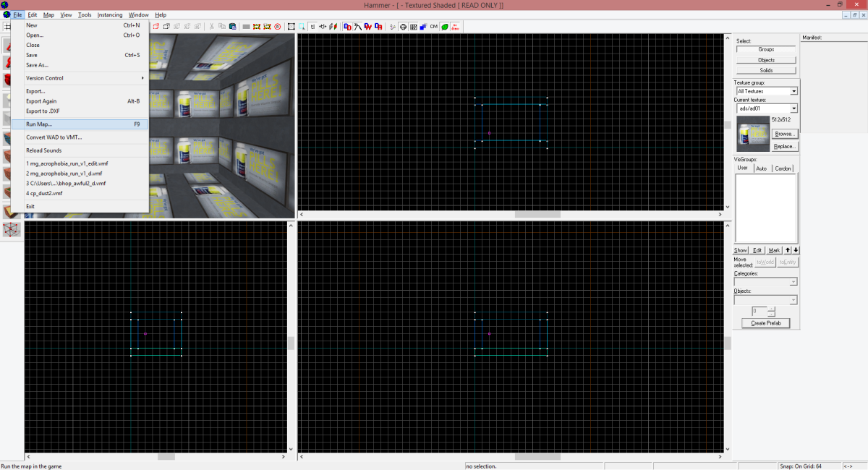Click the Browse... texture button
Image resolution: width=868 pixels, height=470 pixels.
pyautogui.click(x=785, y=134)
